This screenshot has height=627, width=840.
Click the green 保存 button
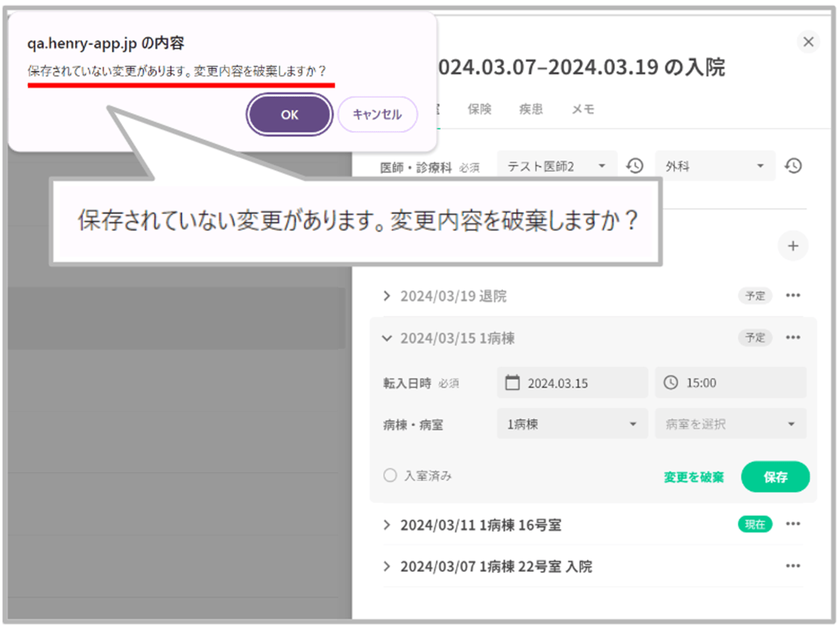[x=775, y=477]
